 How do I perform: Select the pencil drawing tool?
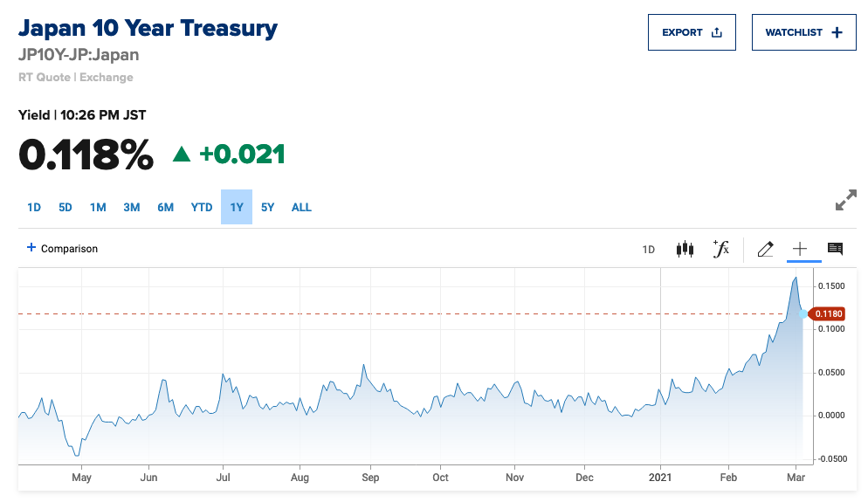pos(765,249)
